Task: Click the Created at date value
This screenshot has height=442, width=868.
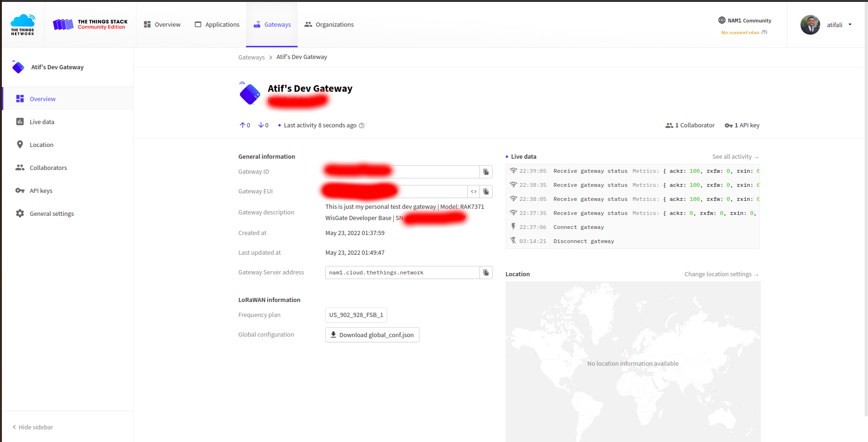Action: point(355,233)
